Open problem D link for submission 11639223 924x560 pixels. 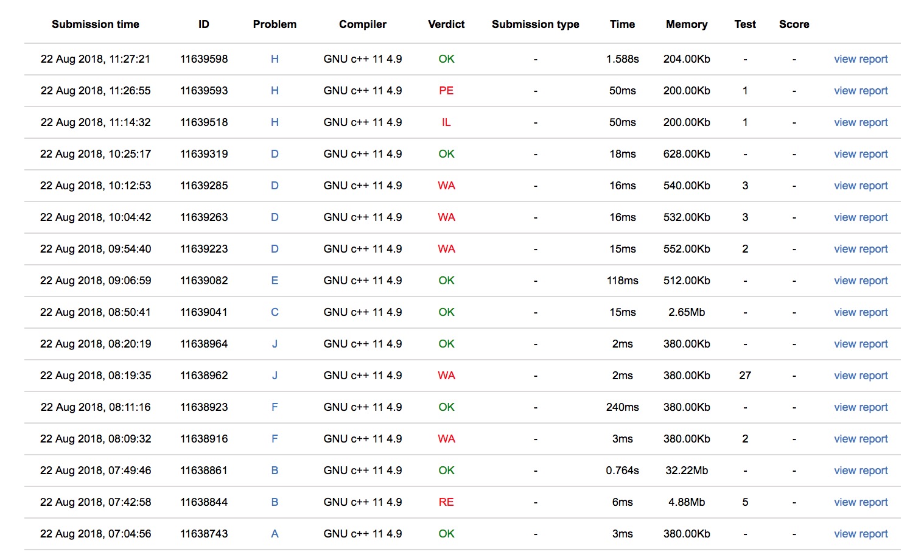[x=275, y=249]
